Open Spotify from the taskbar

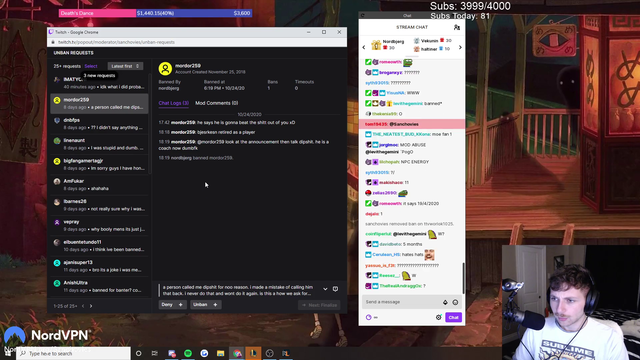188,353
